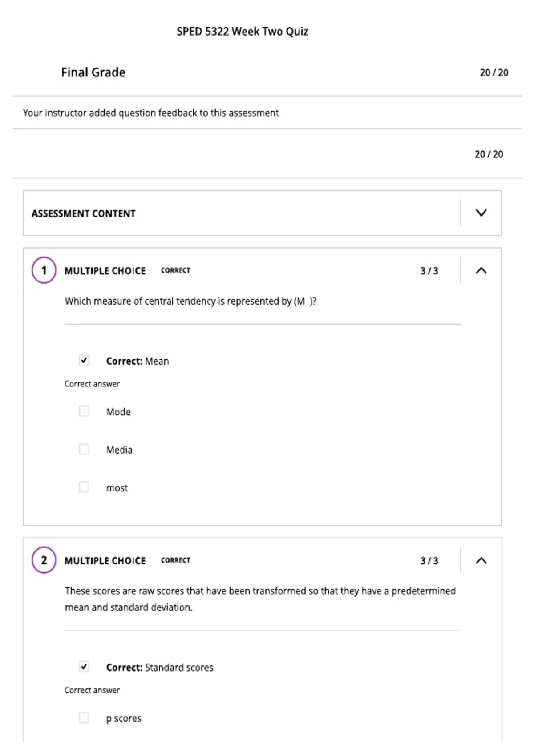Image resolution: width=534 pixels, height=756 pixels.
Task: Collapse question 2 with its chevron
Action: [x=481, y=560]
